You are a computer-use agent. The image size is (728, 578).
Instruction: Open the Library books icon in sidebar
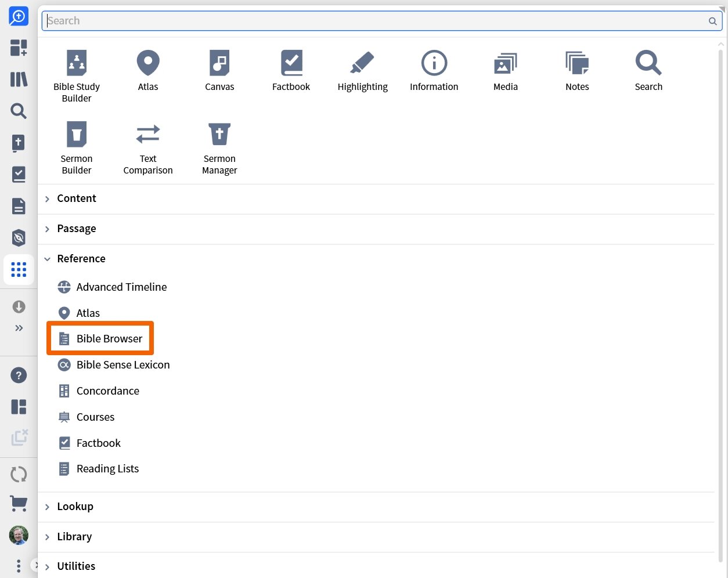pyautogui.click(x=19, y=79)
